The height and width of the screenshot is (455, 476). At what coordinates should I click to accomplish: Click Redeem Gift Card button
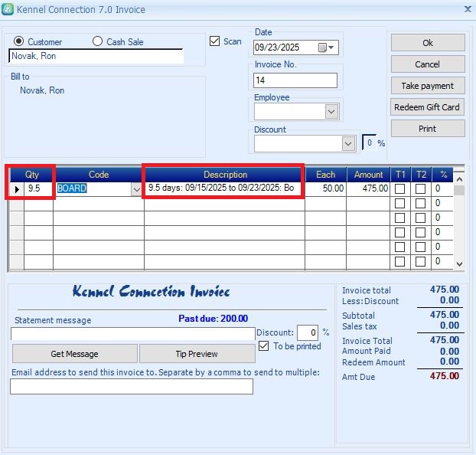(427, 107)
